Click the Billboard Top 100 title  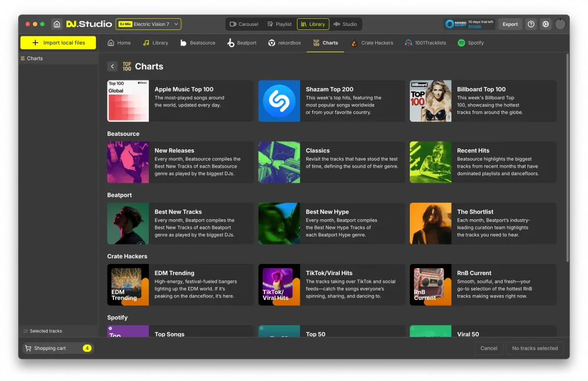point(481,89)
